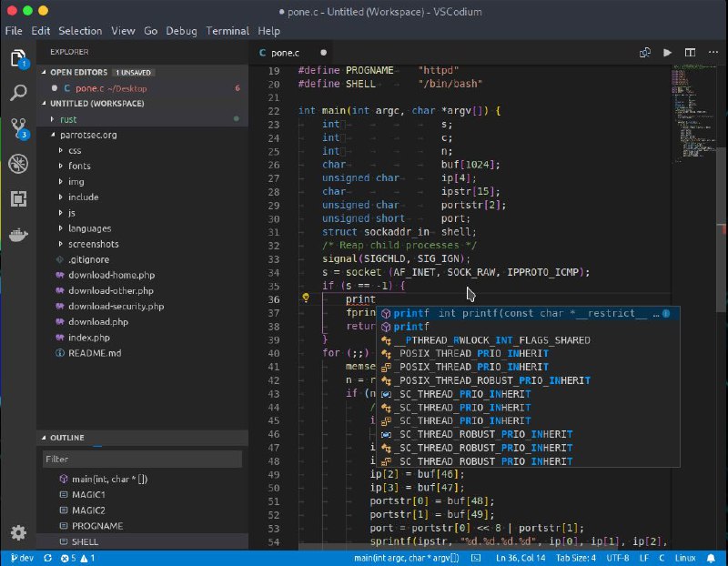Image resolution: width=728 pixels, height=566 pixels.
Task: Open the Explorer view icon
Action: 20,56
